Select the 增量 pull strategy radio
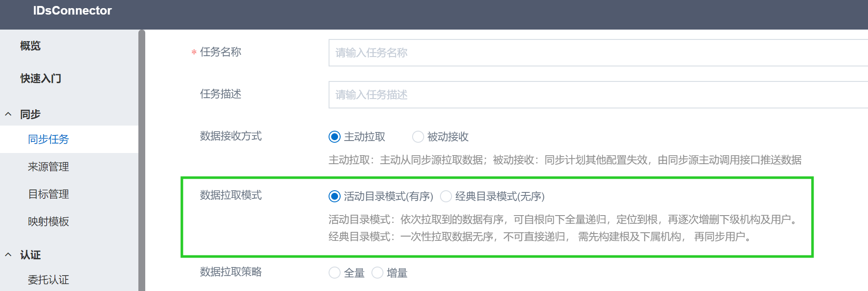This screenshot has width=868, height=291. click(x=377, y=273)
